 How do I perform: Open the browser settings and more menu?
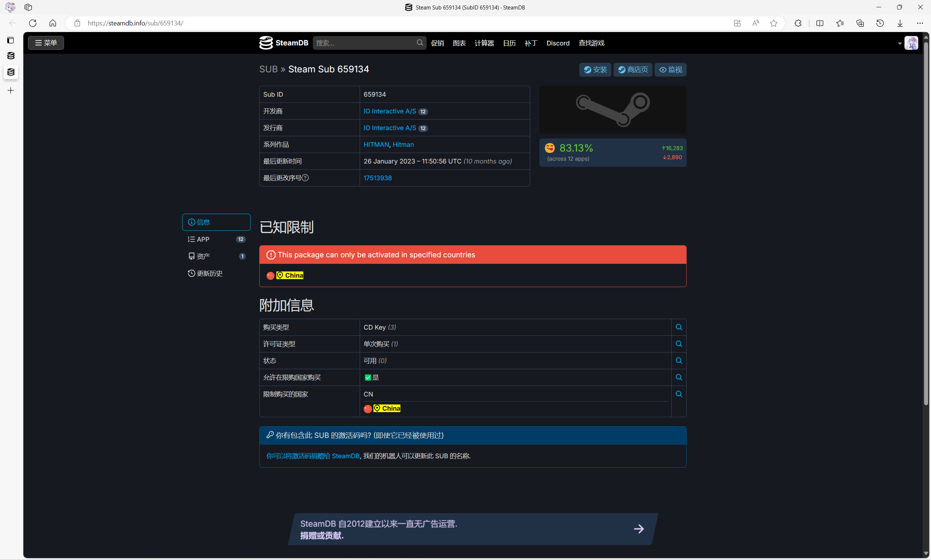[x=920, y=23]
